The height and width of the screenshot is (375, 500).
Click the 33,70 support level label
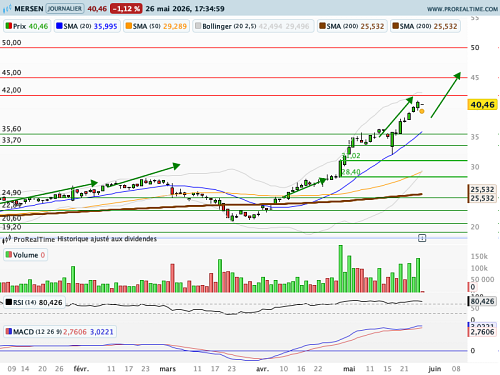point(11,140)
